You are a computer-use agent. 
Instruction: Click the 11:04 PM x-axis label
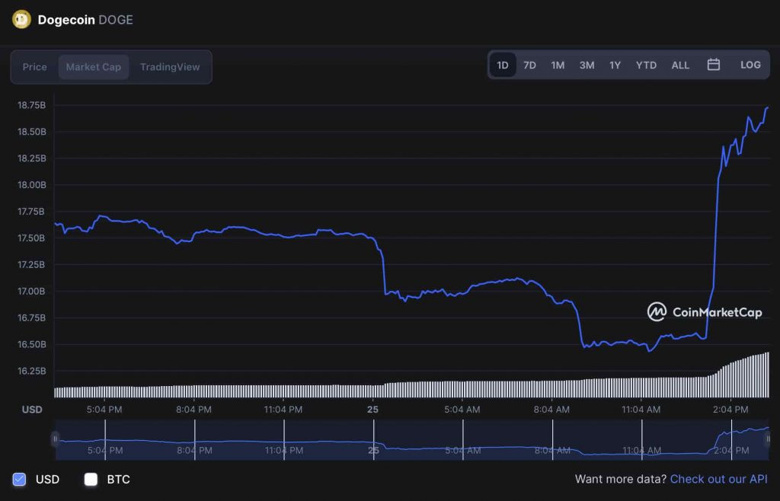[283, 409]
